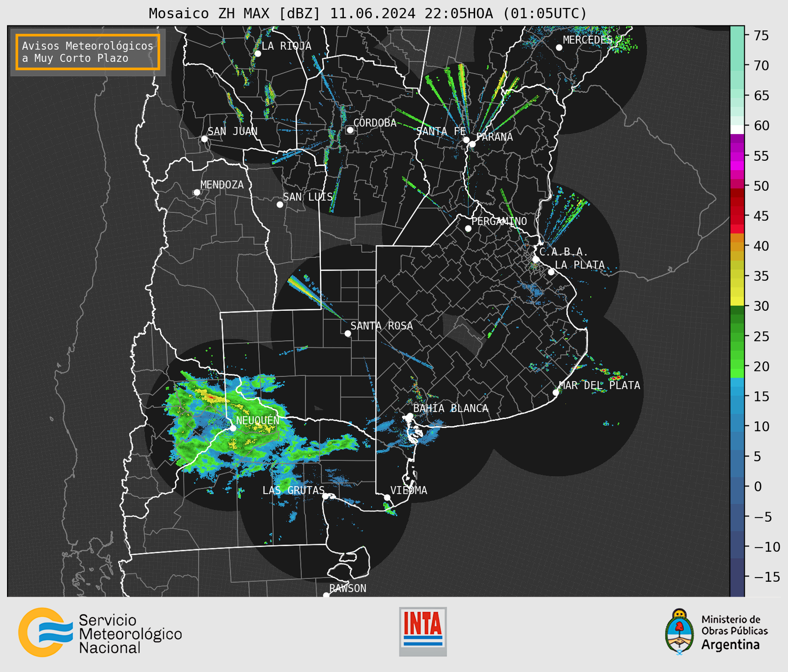Select the white 60 dBZ band on color scale
The width and height of the screenshot is (788, 672).
737,129
